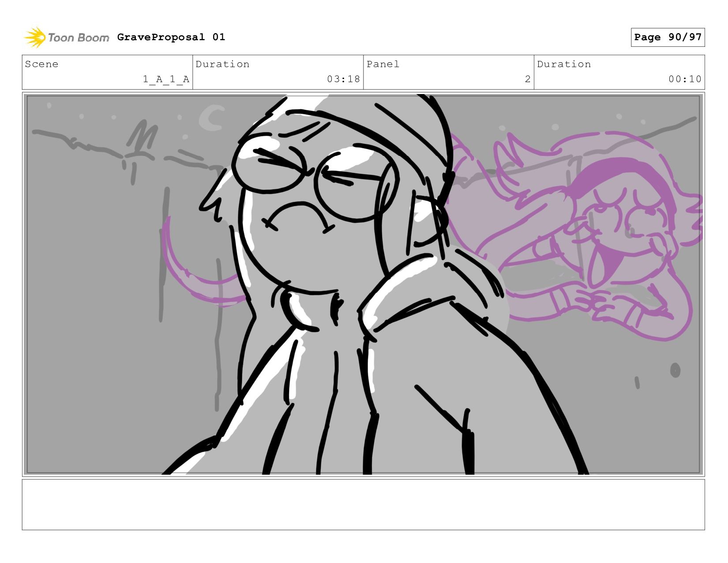Viewport: 728px width, 563px height.
Task: Click the panel number 2
Action: point(528,79)
